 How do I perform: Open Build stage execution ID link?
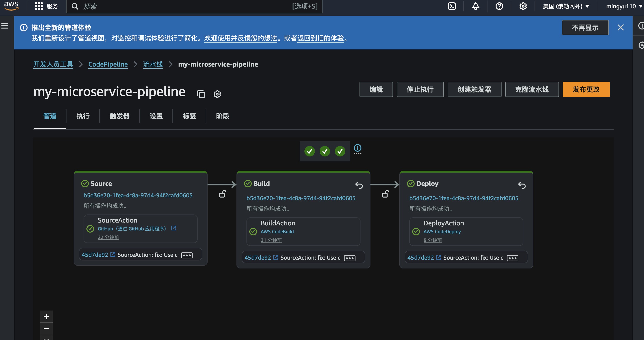point(301,198)
